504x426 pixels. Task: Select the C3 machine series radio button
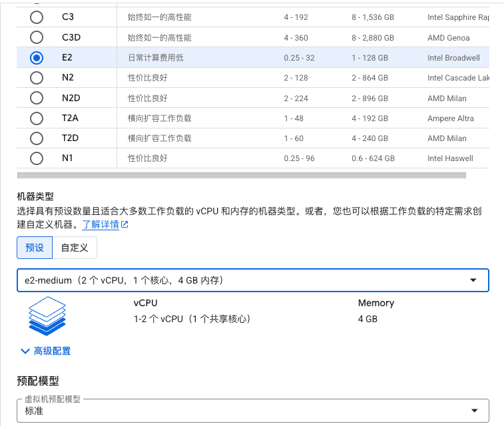(37, 17)
